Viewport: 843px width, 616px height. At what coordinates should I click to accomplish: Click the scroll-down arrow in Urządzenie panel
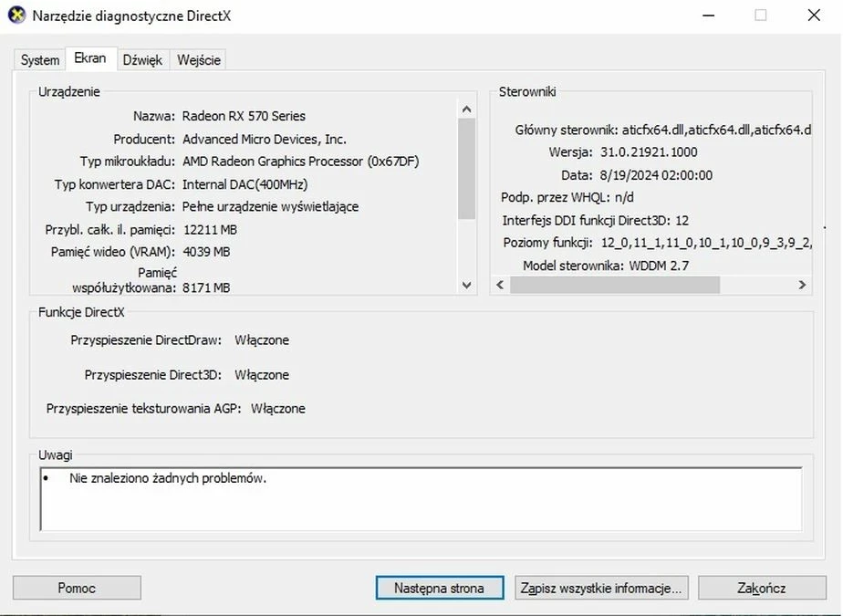(x=466, y=286)
